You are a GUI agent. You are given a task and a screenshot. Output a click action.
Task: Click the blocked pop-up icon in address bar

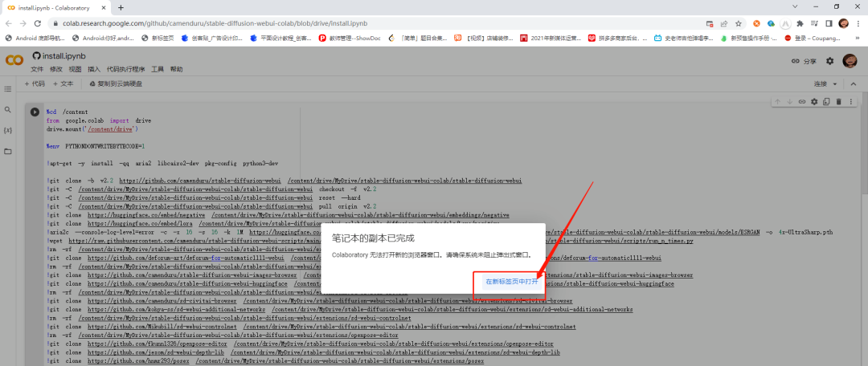click(x=709, y=24)
